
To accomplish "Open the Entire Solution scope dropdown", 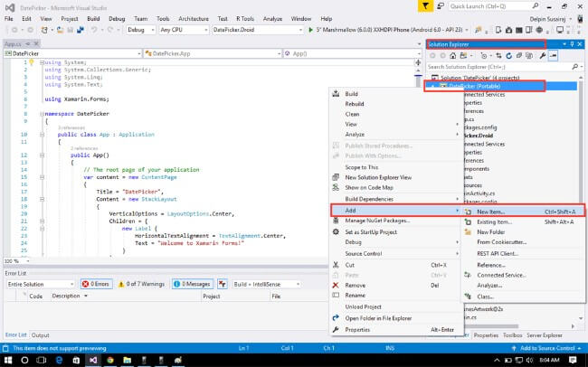I will (x=41, y=284).
